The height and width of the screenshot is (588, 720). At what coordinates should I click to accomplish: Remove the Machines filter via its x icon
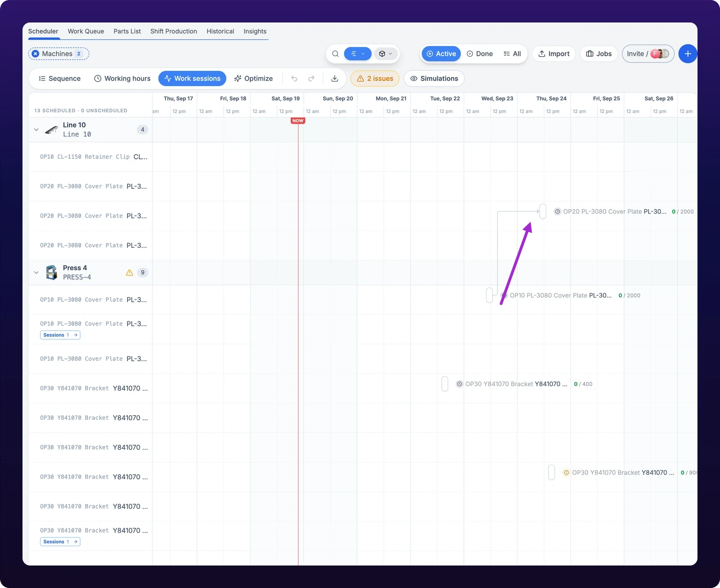tap(35, 54)
